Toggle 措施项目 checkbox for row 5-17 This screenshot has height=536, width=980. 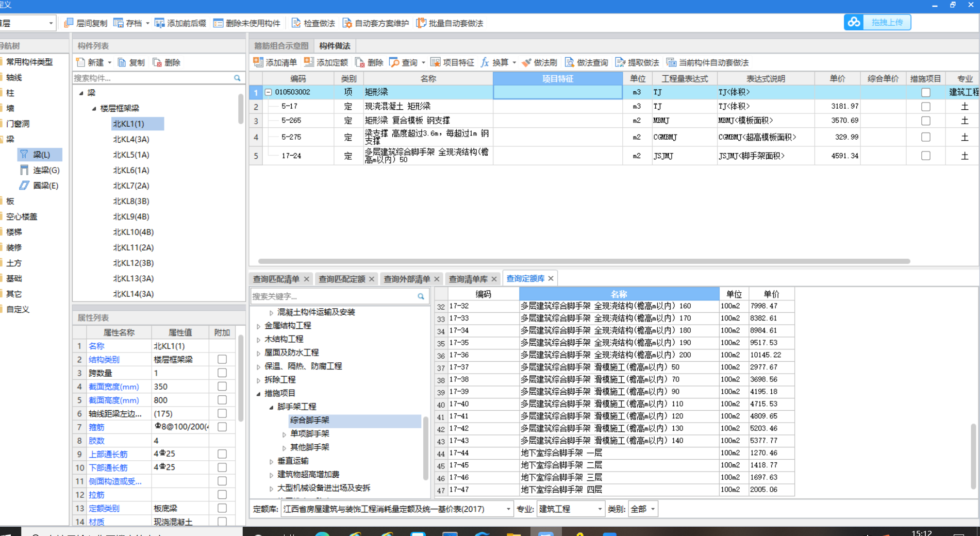tap(926, 107)
